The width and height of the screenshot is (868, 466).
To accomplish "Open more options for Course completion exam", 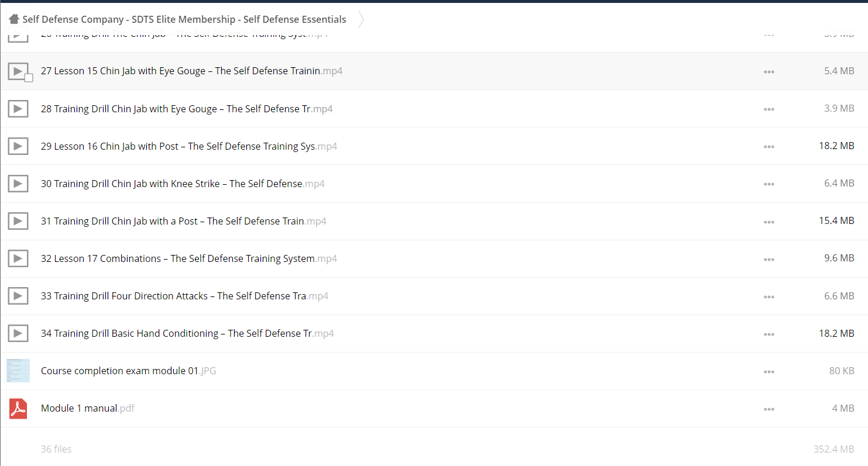I will [769, 371].
